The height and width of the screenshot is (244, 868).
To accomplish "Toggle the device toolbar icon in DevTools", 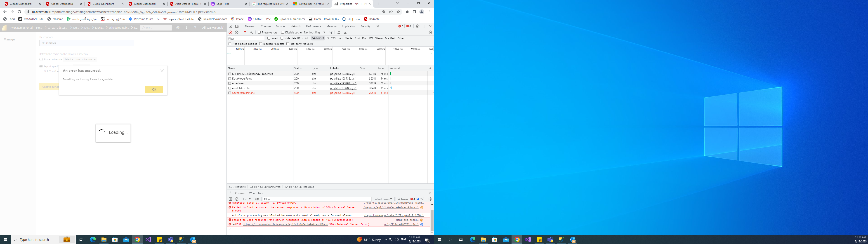I will 237,26.
